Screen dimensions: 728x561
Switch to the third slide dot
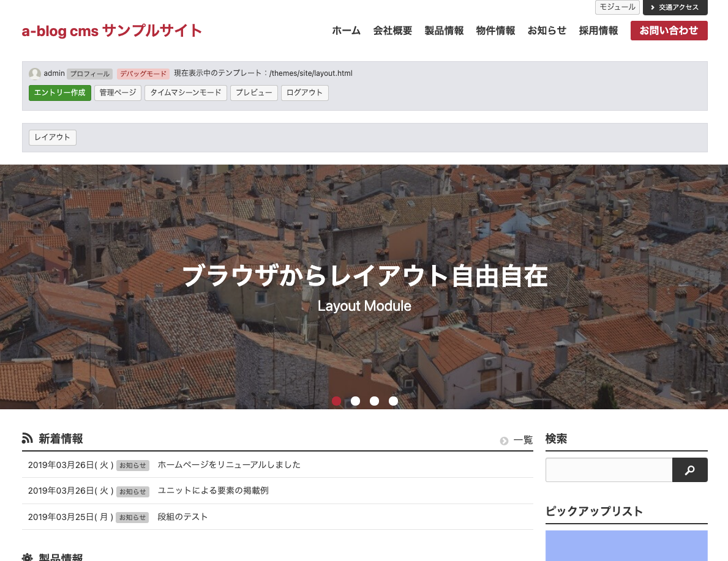374,401
